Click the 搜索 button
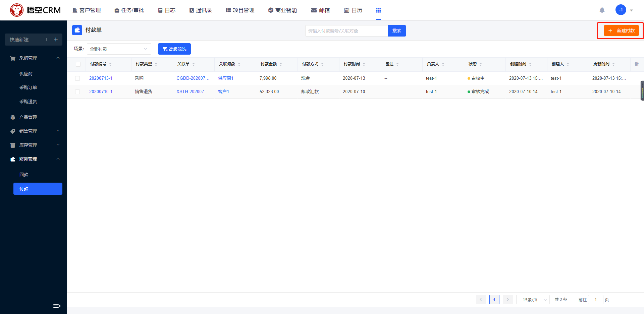The height and width of the screenshot is (314, 644). point(397,31)
